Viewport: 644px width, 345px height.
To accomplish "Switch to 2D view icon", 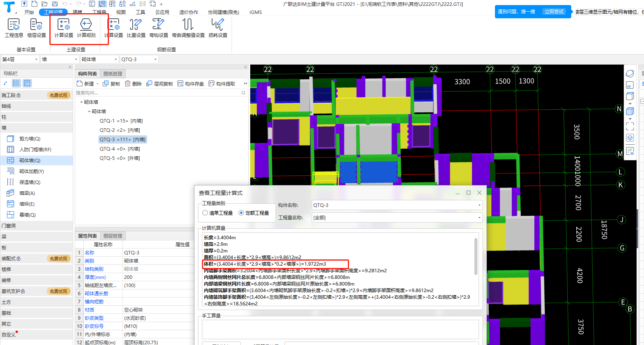I will (x=630, y=85).
